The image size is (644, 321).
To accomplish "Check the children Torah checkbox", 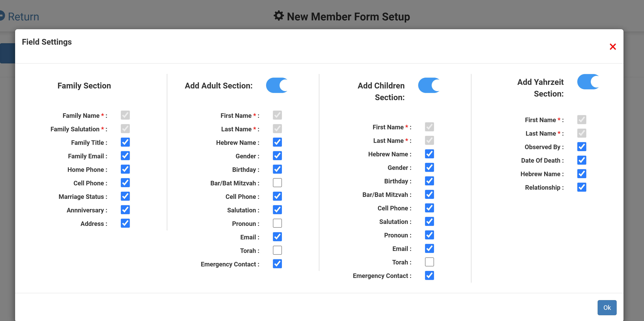I will [429, 262].
